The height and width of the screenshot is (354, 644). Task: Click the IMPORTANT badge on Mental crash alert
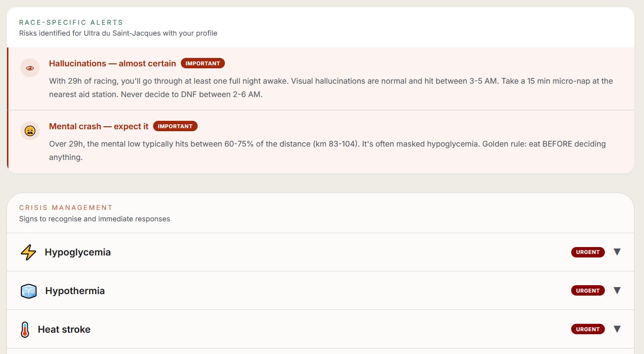[175, 126]
